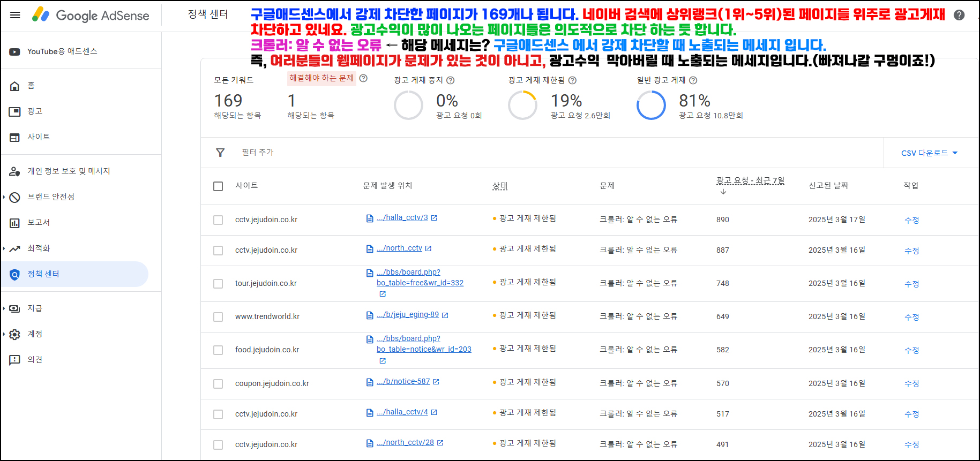Click the 0% 광고 게재 중지 progress ring
The width and height of the screenshot is (980, 461).
[x=408, y=105]
